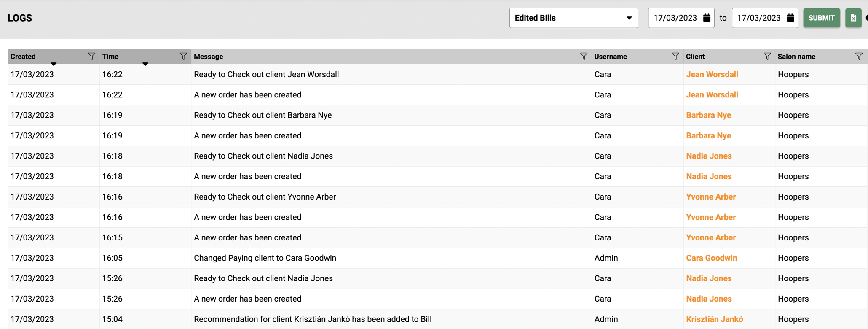
Task: Click the filter icon in Created column
Action: coord(91,57)
